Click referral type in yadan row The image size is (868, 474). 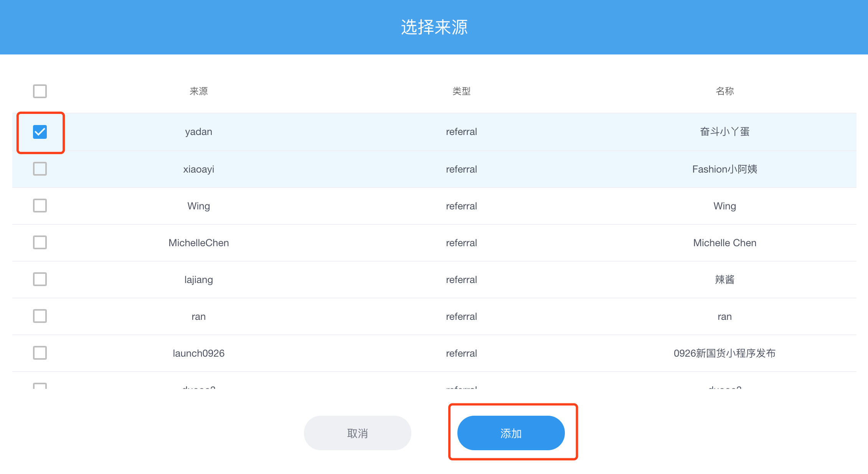[462, 132]
